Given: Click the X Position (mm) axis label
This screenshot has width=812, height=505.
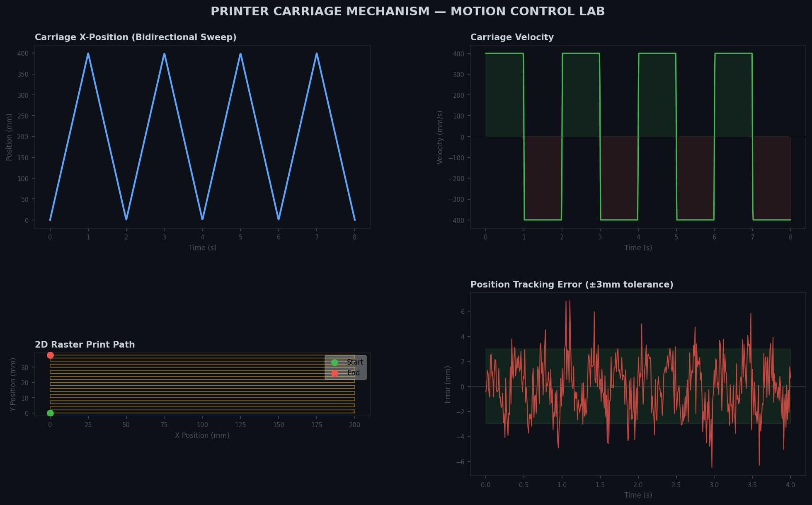Looking at the screenshot, I should click(x=202, y=435).
